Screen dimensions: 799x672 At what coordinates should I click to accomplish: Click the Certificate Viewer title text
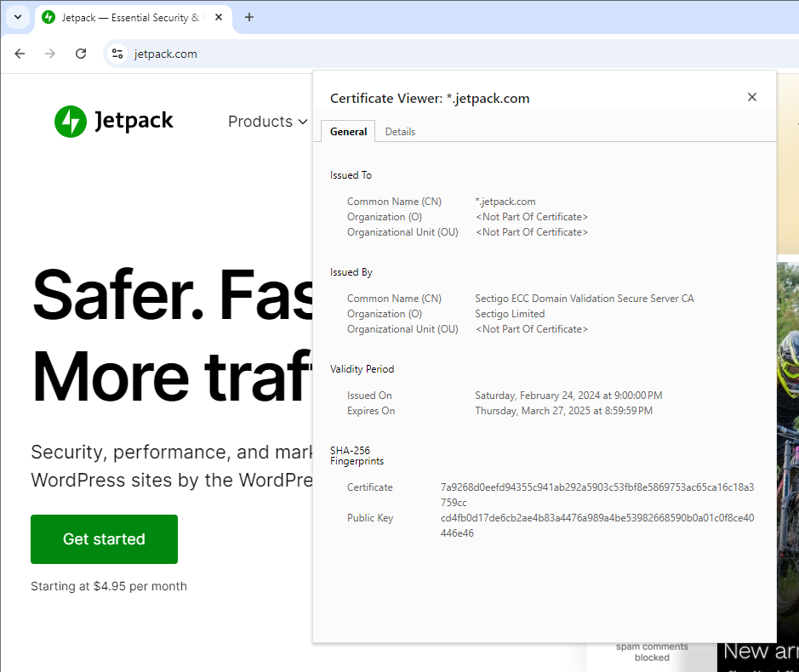(430, 98)
